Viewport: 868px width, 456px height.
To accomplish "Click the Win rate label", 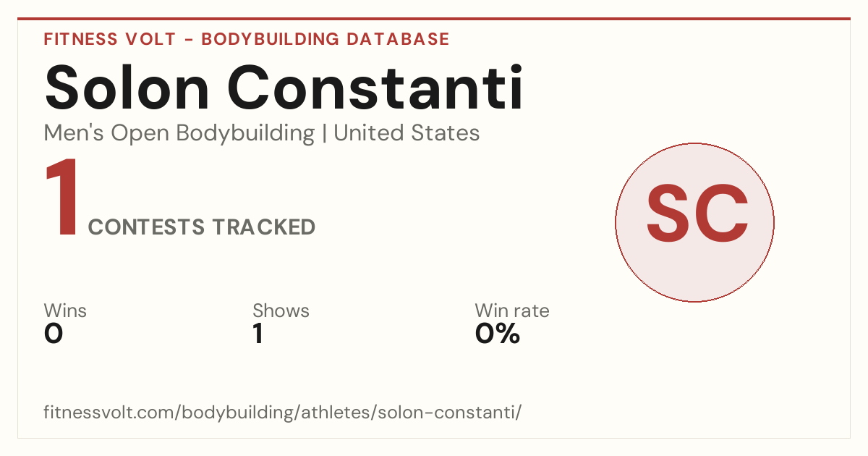I will (x=512, y=311).
